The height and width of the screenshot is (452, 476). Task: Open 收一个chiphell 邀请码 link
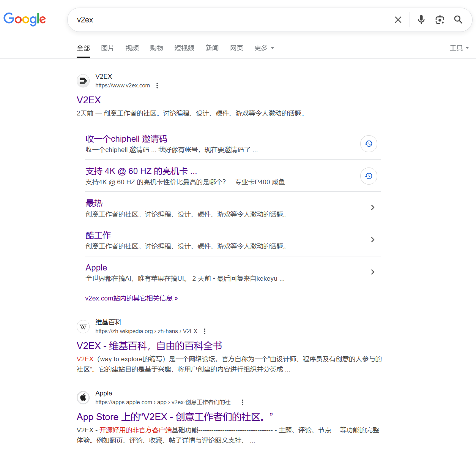coord(126,139)
